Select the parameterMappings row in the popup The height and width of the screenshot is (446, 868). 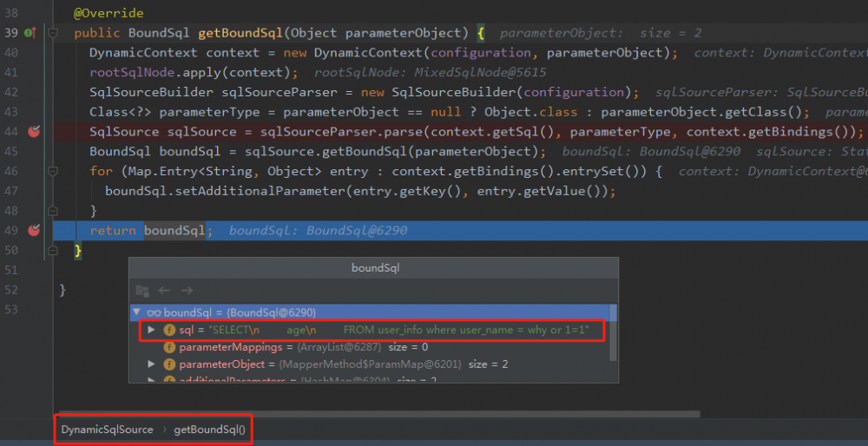pos(371,347)
